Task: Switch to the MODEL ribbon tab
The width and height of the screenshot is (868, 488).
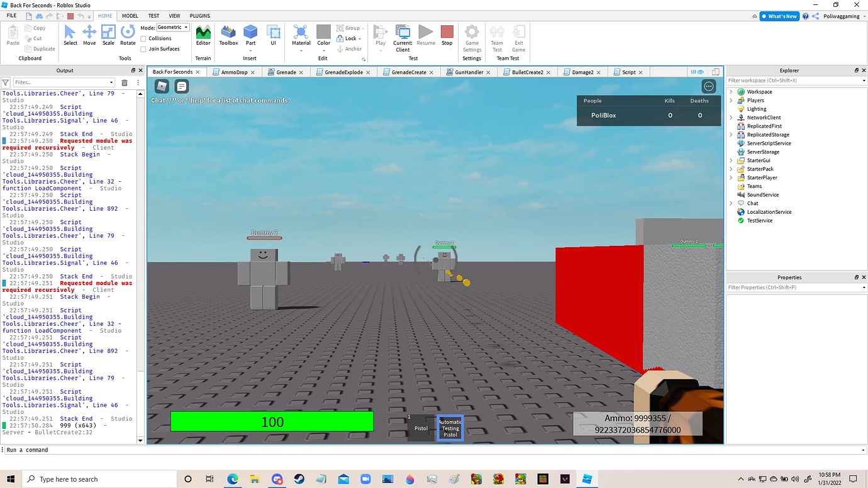Action: coord(130,16)
